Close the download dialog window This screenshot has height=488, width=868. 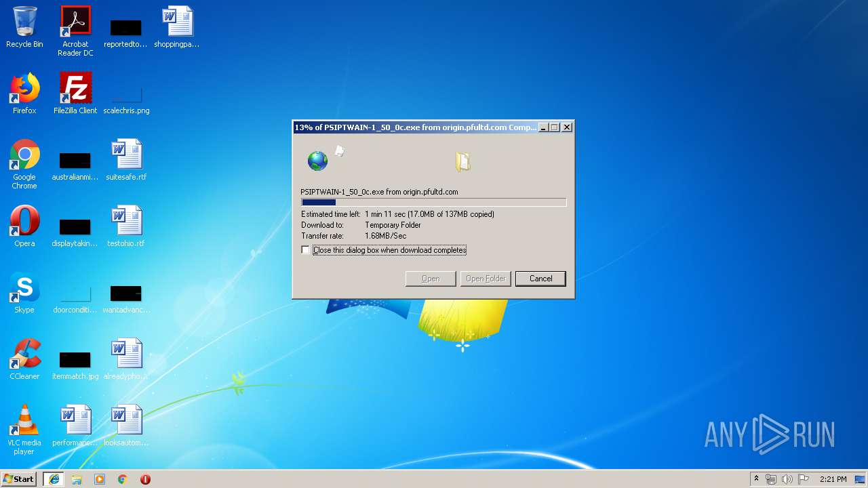point(567,127)
